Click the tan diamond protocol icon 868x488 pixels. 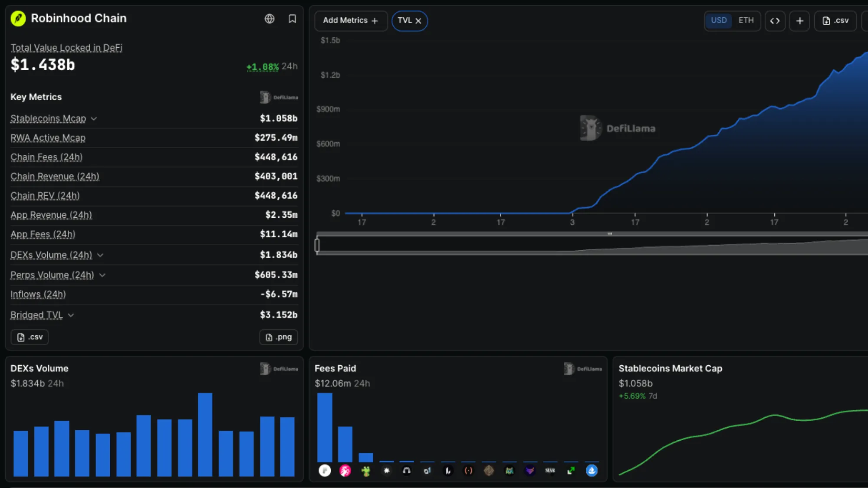point(489,471)
